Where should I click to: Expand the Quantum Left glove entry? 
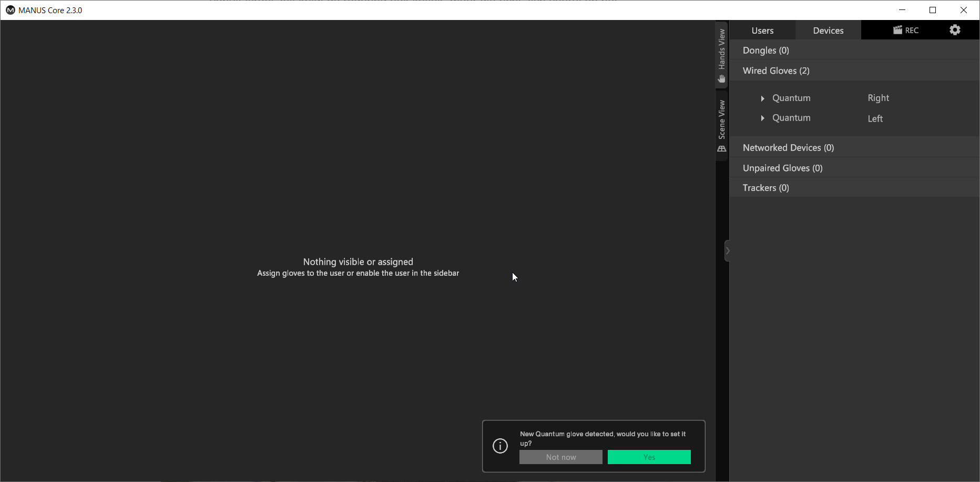click(762, 118)
